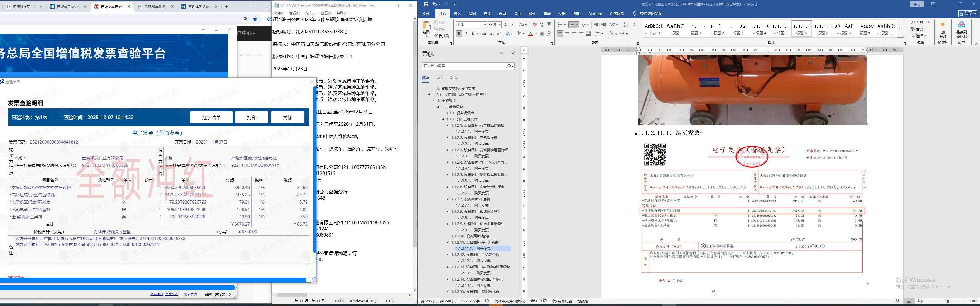Click the Replace (替换) command
This screenshot has height=306, width=980.
pos(917,29)
